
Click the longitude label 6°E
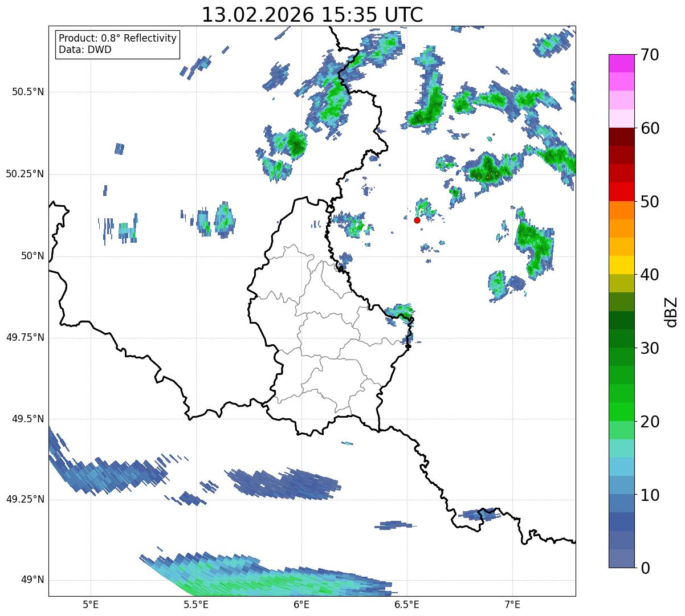(301, 605)
